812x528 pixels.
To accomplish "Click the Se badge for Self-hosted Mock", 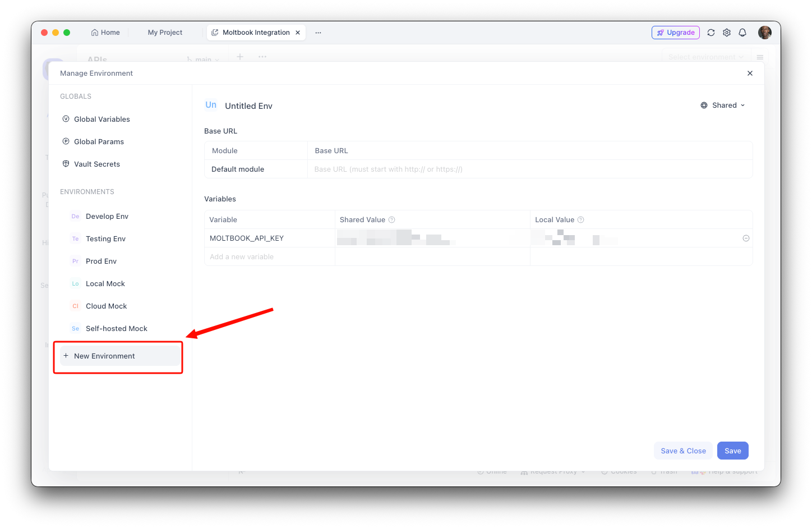I will pos(75,328).
